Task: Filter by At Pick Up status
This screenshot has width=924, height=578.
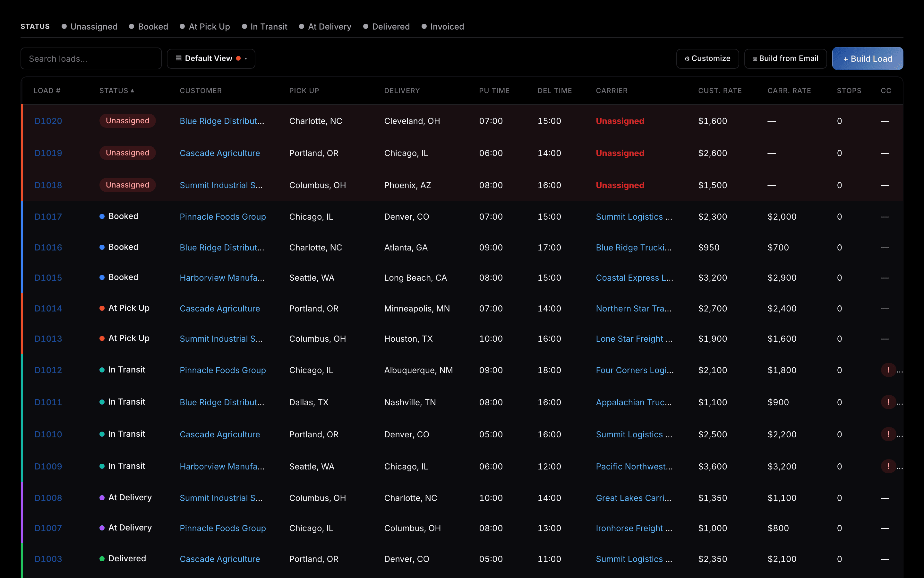Action: pyautogui.click(x=205, y=26)
